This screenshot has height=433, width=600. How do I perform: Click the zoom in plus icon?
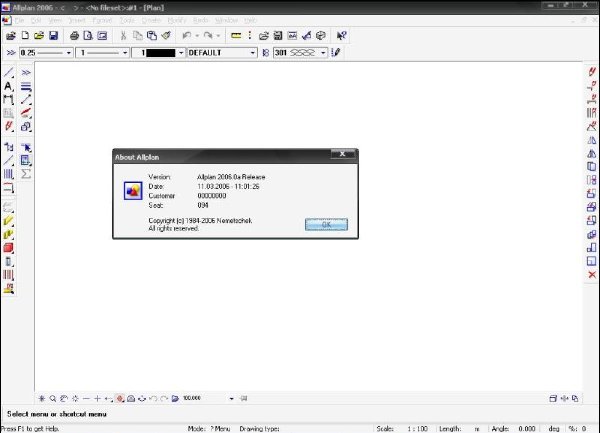tap(97, 399)
